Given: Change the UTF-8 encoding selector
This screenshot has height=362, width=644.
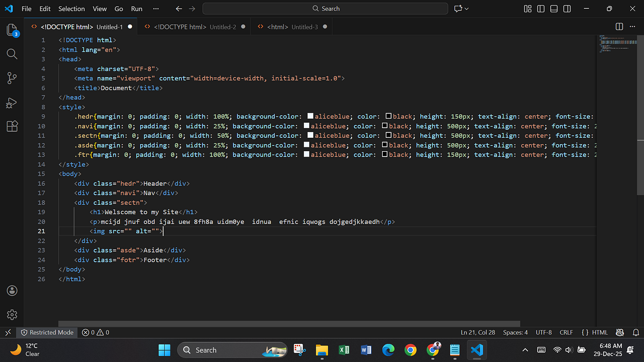Looking at the screenshot, I should click(x=543, y=333).
